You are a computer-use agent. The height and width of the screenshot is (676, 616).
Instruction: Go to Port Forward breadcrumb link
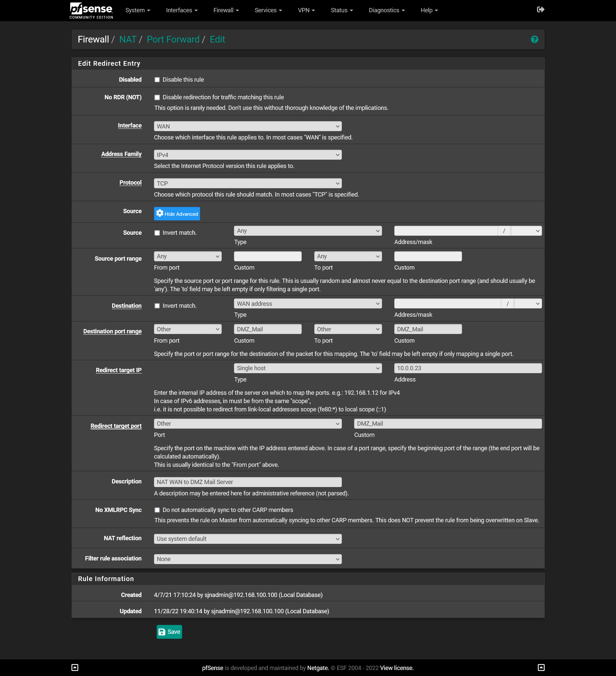tap(173, 40)
